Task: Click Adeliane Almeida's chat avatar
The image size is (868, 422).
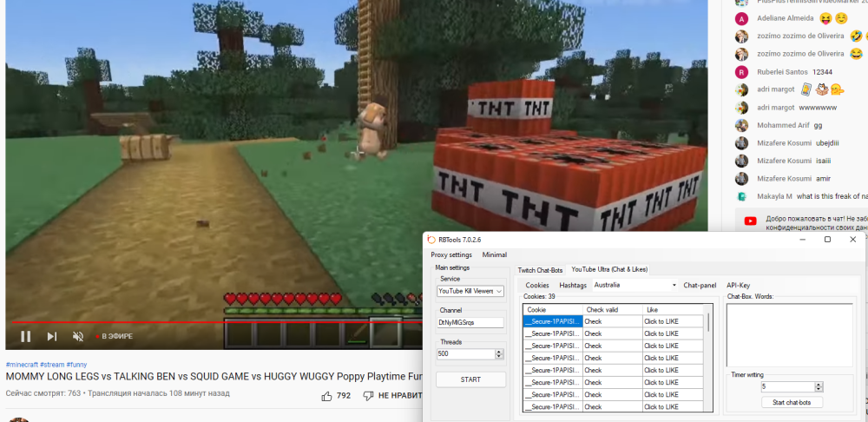Action: 741,18
